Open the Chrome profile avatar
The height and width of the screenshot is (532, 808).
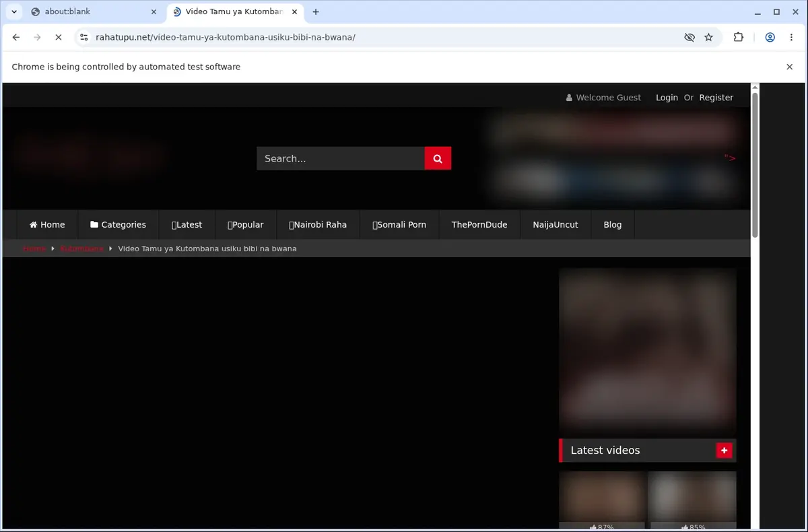[x=770, y=37]
